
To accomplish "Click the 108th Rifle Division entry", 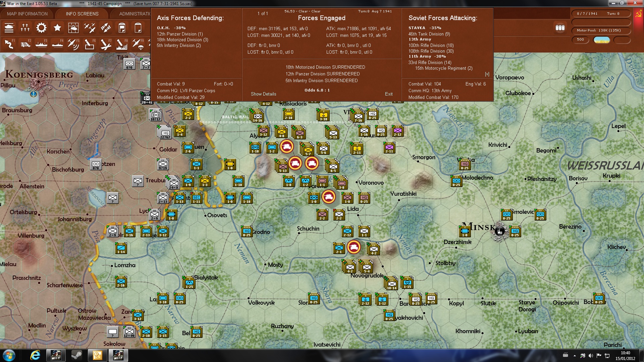I will (x=431, y=51).
